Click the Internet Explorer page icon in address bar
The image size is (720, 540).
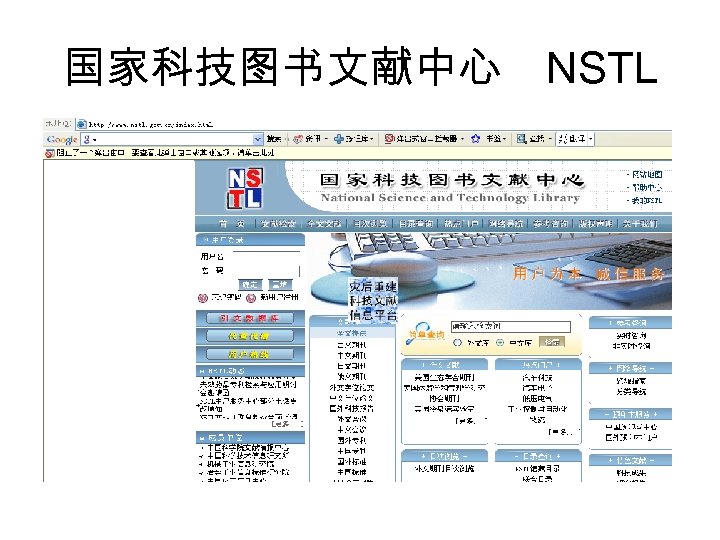tap(81, 124)
